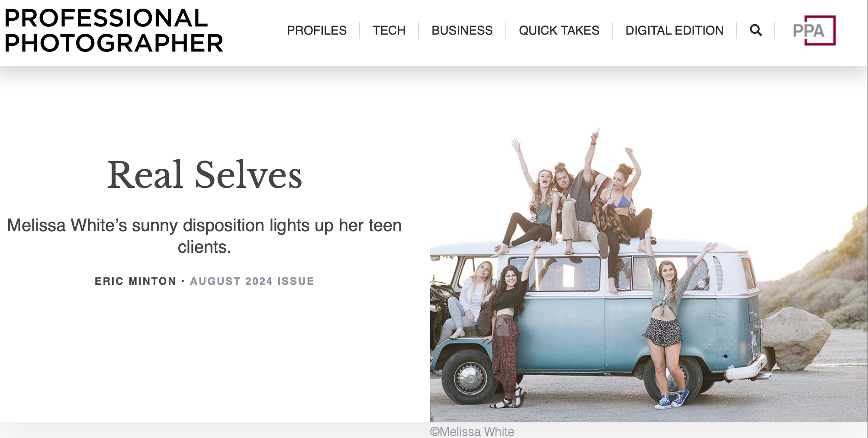Viewport: 868px width, 438px height.
Task: Click the Melissa White subtitle text
Action: pyautogui.click(x=205, y=236)
